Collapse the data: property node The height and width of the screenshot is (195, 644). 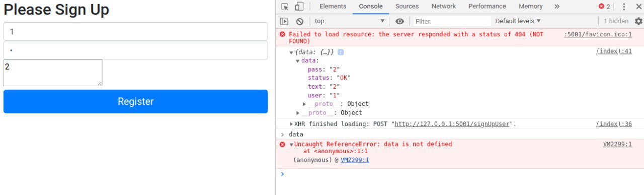298,61
